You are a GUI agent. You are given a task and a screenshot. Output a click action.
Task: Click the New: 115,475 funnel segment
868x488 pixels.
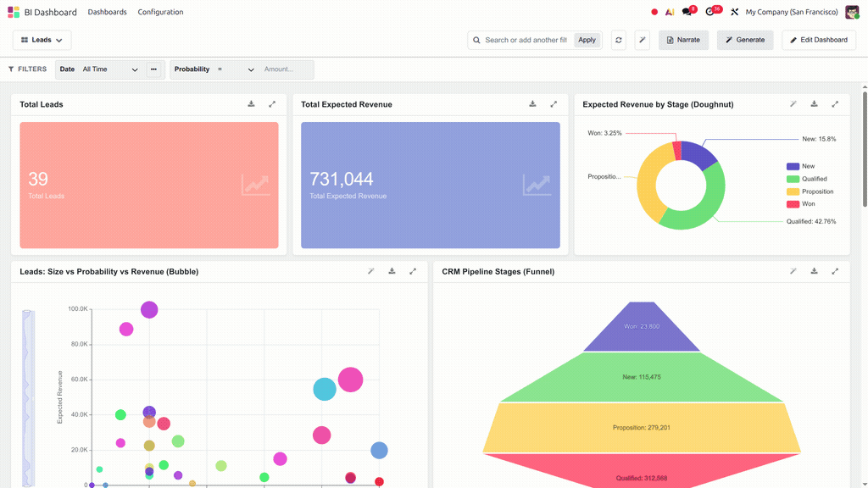pos(642,377)
